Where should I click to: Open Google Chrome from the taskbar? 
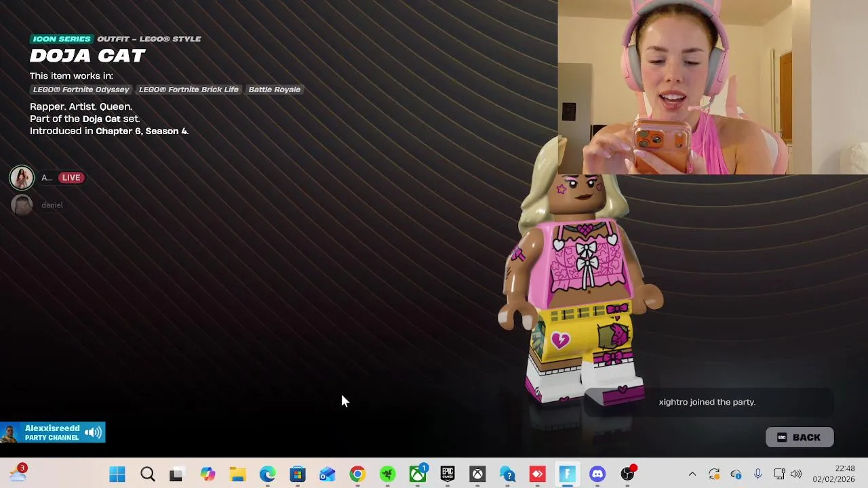tap(357, 474)
